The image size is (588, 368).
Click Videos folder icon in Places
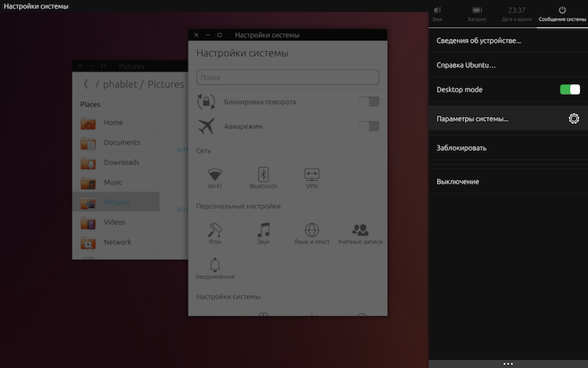pos(88,223)
